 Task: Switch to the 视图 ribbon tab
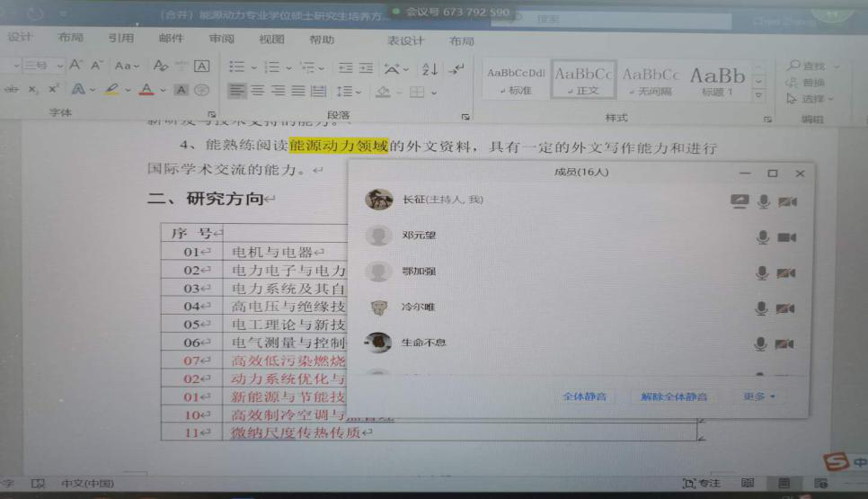[x=270, y=39]
